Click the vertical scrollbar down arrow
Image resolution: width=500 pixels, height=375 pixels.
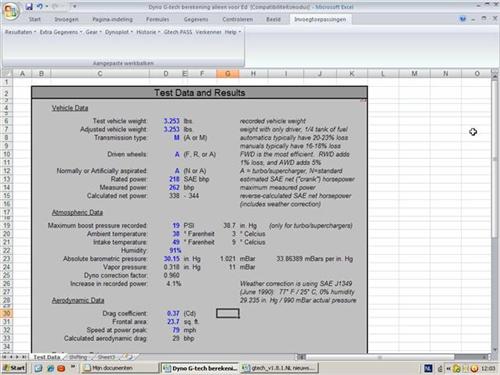pyautogui.click(x=495, y=349)
